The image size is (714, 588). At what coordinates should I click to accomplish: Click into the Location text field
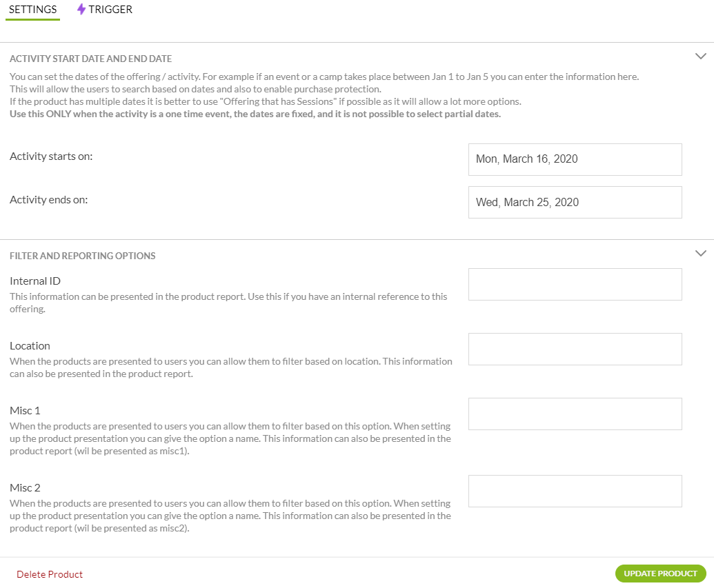tap(575, 349)
